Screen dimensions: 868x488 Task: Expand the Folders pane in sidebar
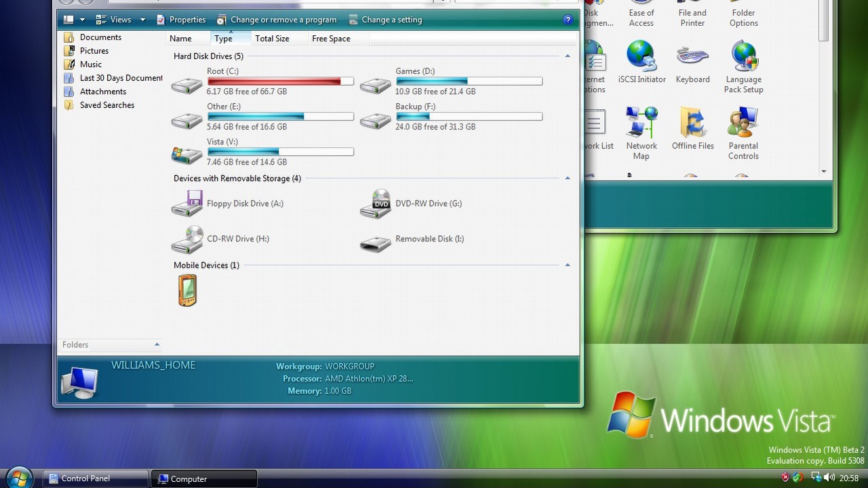[157, 344]
